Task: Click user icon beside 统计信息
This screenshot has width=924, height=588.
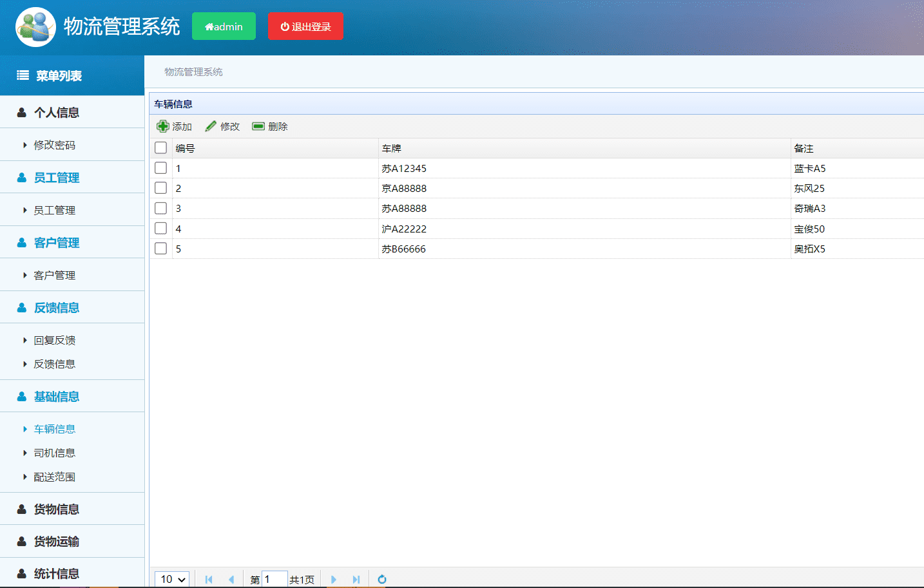Action: pos(22,574)
